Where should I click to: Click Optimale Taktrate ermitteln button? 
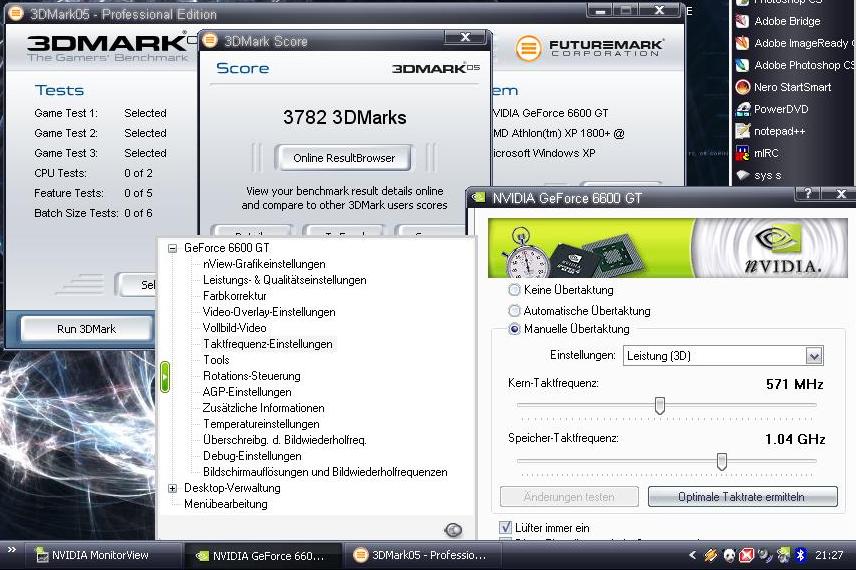(742, 497)
